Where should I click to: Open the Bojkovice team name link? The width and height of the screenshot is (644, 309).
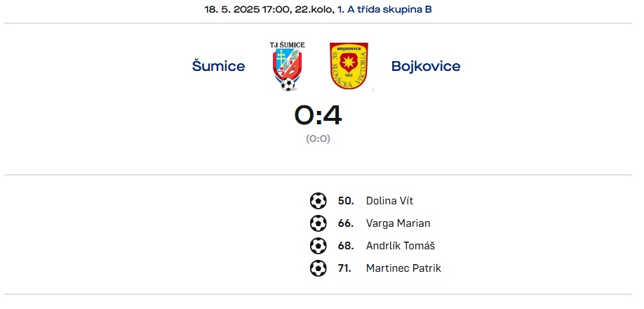426,66
